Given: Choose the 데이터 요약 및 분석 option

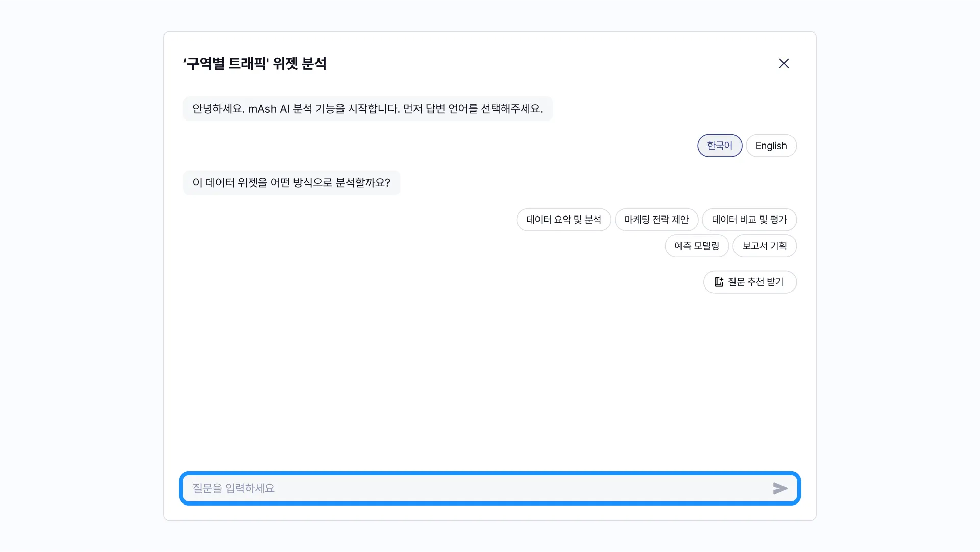Looking at the screenshot, I should click(563, 220).
